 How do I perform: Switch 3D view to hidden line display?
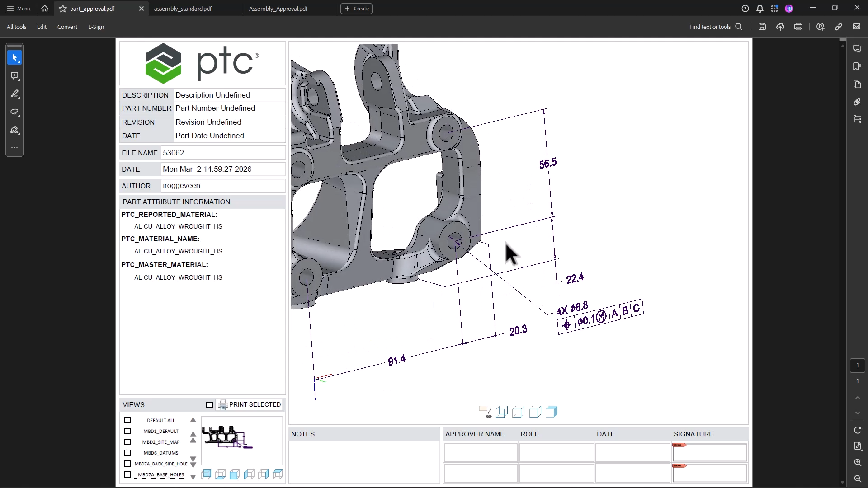(x=519, y=412)
